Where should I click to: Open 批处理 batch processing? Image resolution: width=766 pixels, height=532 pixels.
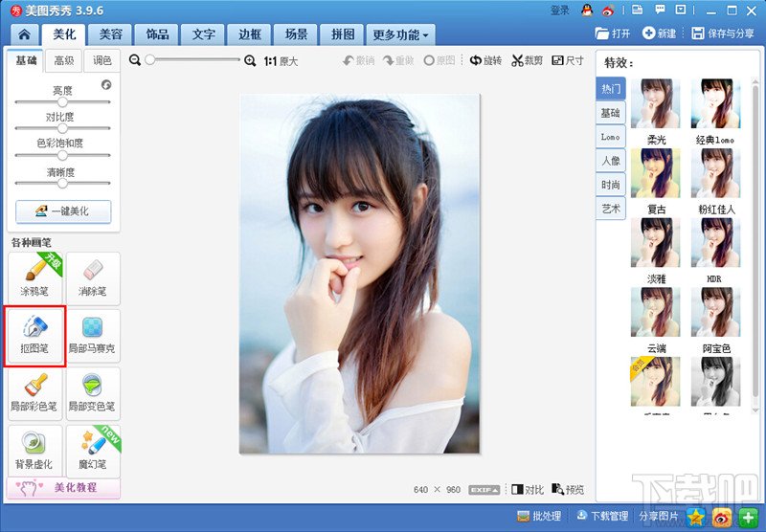tap(539, 516)
